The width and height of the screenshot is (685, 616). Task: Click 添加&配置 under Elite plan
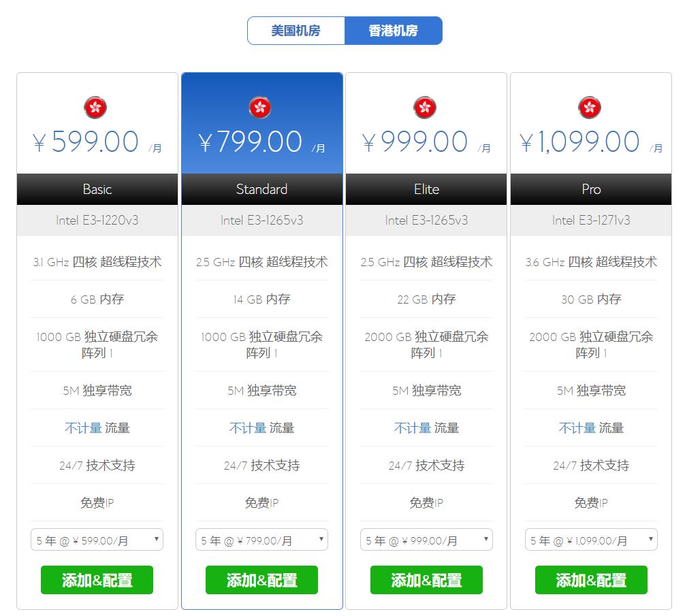coord(426,580)
